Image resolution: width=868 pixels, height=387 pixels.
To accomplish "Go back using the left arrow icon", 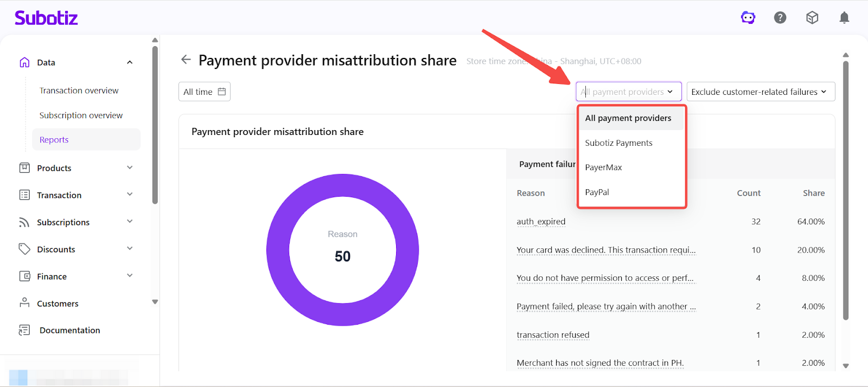I will point(186,60).
